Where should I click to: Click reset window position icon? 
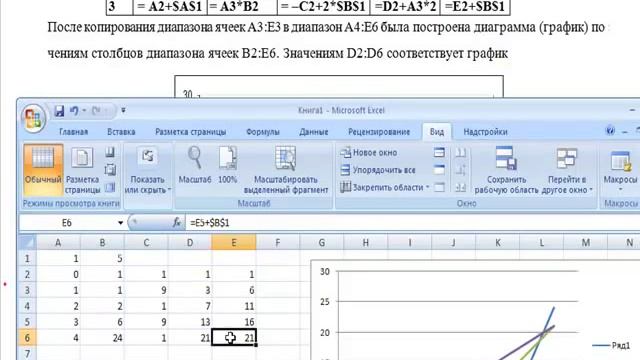click(461, 187)
